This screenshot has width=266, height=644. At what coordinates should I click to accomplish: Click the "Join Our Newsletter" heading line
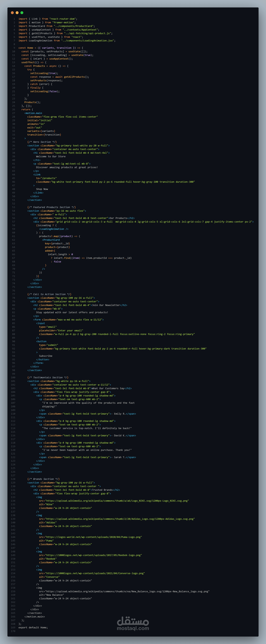[80, 305]
